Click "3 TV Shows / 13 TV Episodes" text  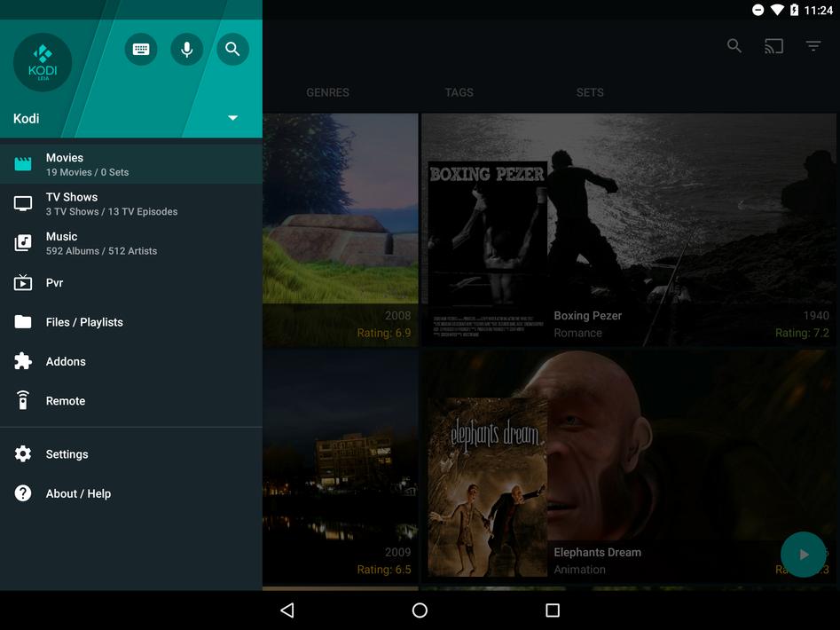coord(112,211)
